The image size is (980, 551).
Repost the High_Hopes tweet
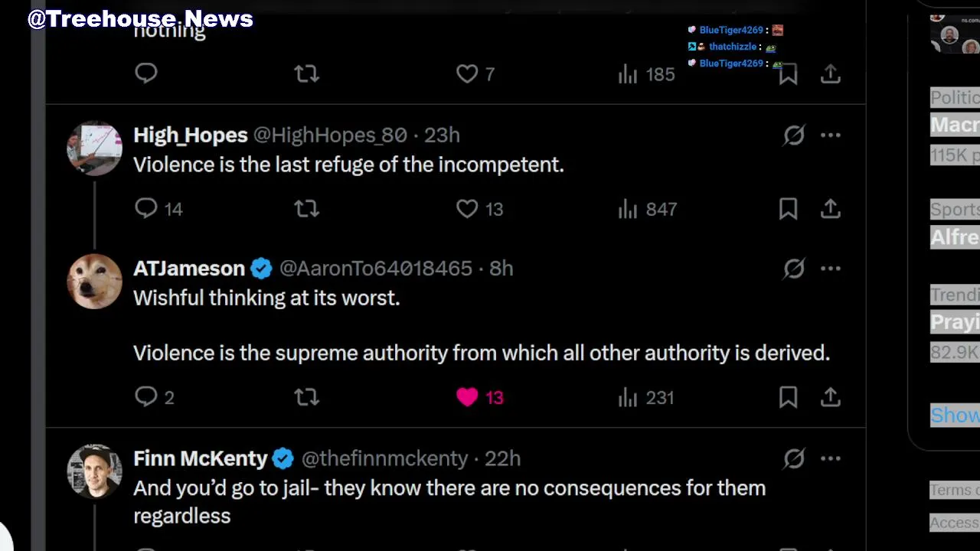(306, 209)
